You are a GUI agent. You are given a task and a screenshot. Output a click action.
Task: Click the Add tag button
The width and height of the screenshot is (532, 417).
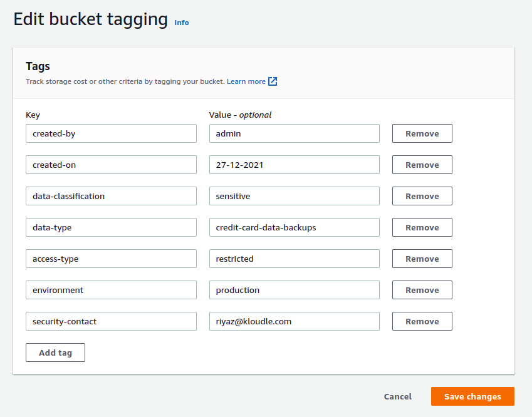55,353
